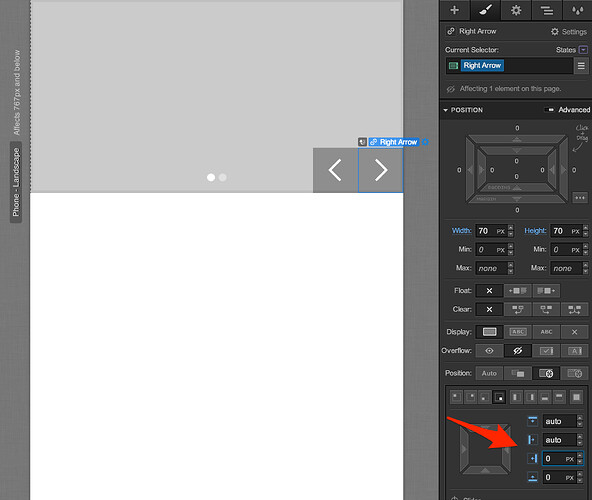
Task: Click the top margin value 0
Action: pyautogui.click(x=517, y=128)
